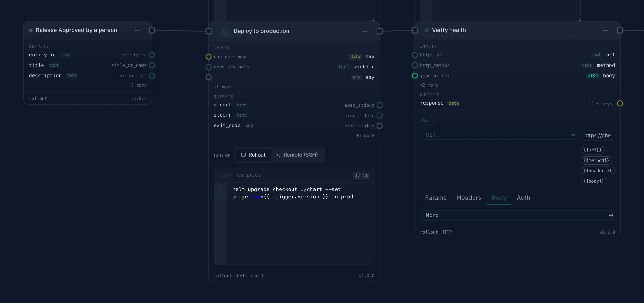The width and height of the screenshot is (644, 303).
Task: Click into the helm upgrade script editor
Action: [x=300, y=223]
